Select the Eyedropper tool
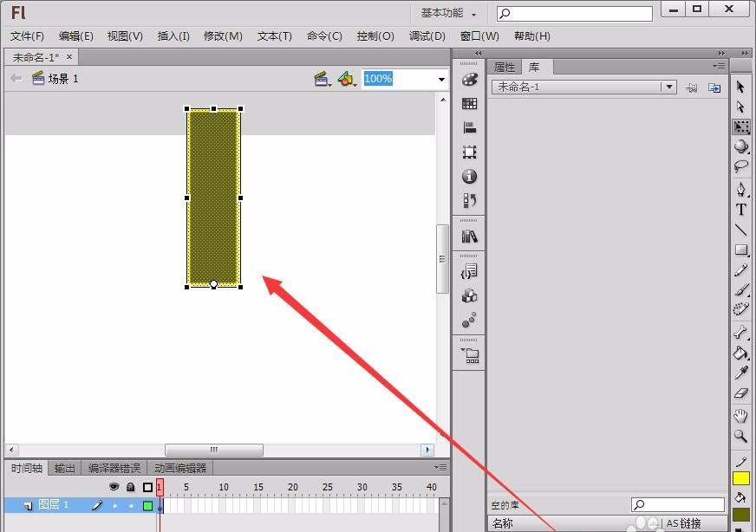The width and height of the screenshot is (756, 532). click(x=741, y=373)
